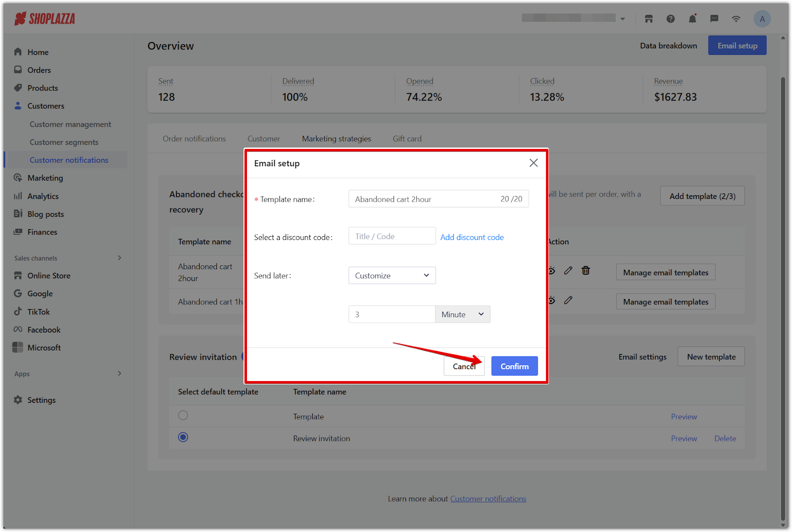The width and height of the screenshot is (792, 532).
Task: Click the Title / Code input field
Action: (392, 236)
